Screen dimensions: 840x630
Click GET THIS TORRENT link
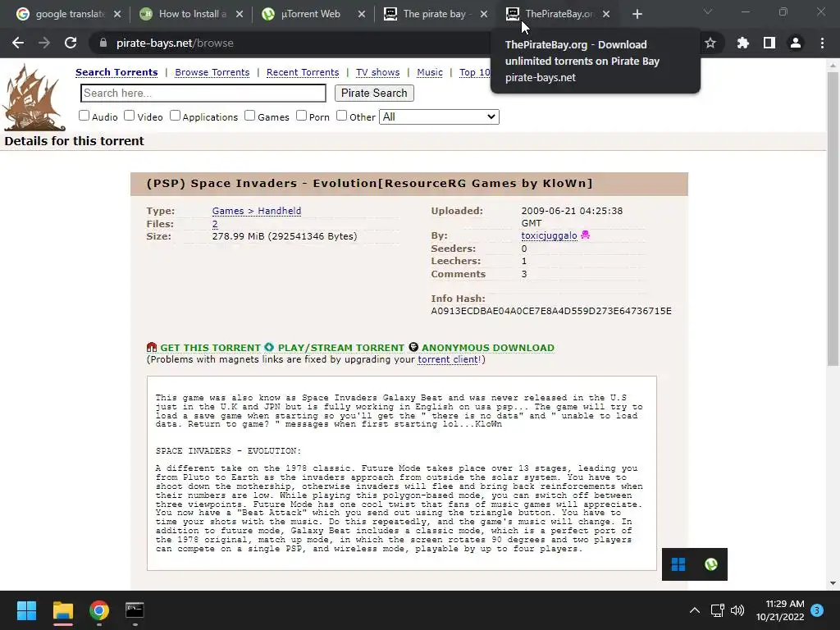(210, 348)
